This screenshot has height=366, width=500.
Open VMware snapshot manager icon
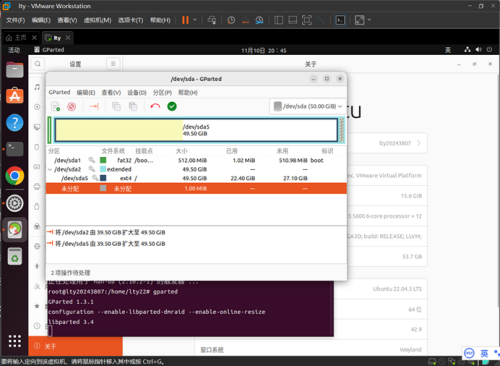click(259, 20)
